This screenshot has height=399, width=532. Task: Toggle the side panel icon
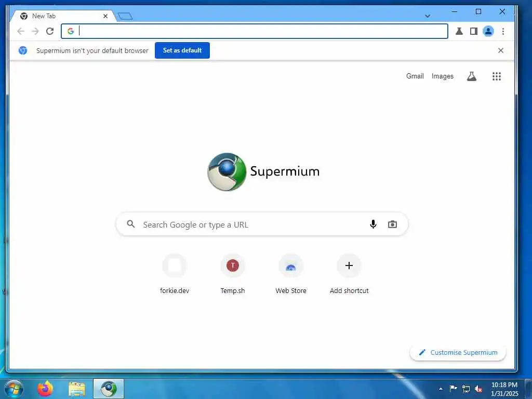(x=474, y=31)
